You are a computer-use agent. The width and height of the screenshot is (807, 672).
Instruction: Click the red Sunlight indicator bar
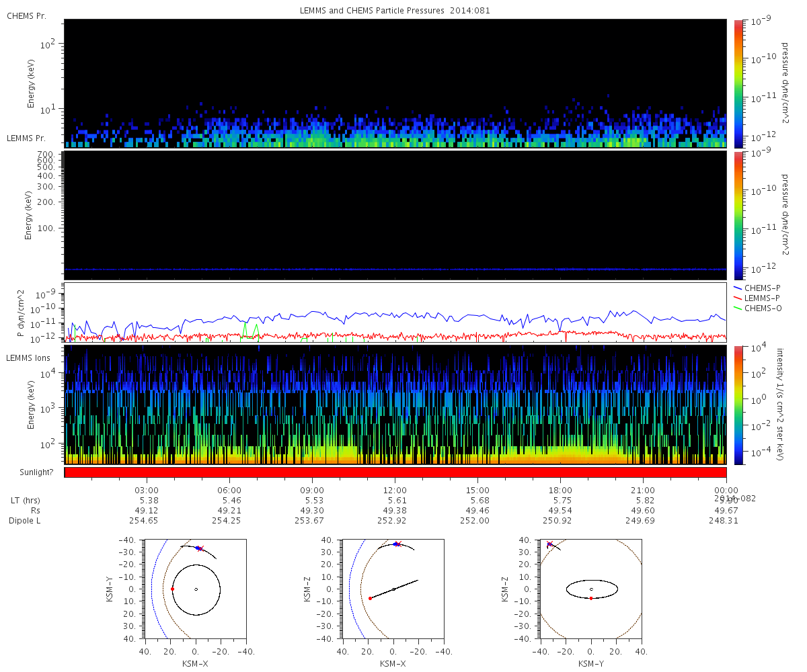point(395,472)
